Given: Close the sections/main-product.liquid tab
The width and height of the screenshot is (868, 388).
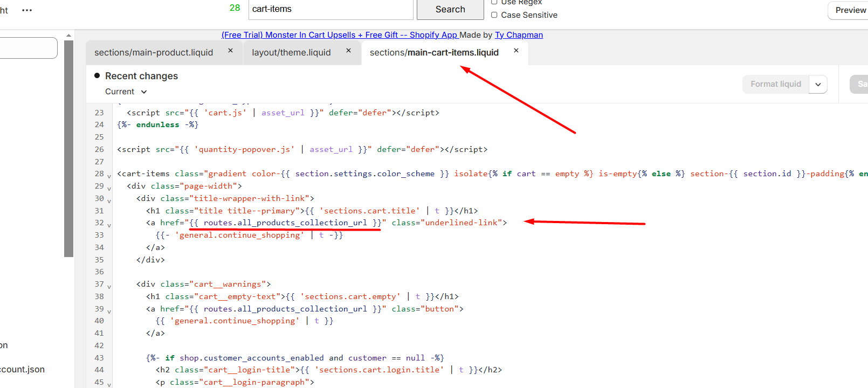Looking at the screenshot, I should click(230, 51).
